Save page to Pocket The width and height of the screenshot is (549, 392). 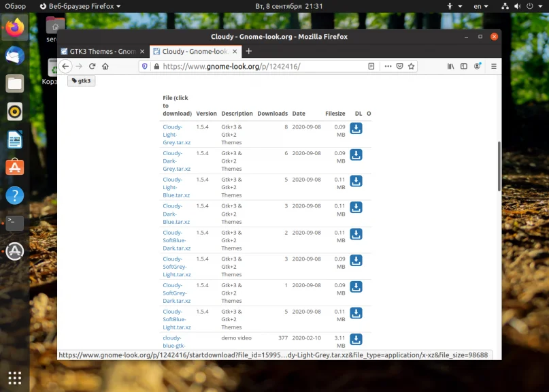pos(399,66)
